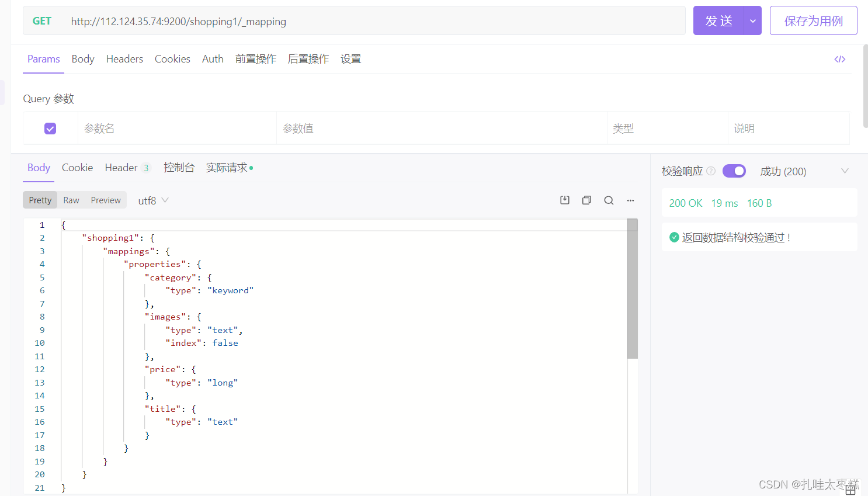868x496 pixels.
Task: Open the Headers tab
Action: pos(124,59)
